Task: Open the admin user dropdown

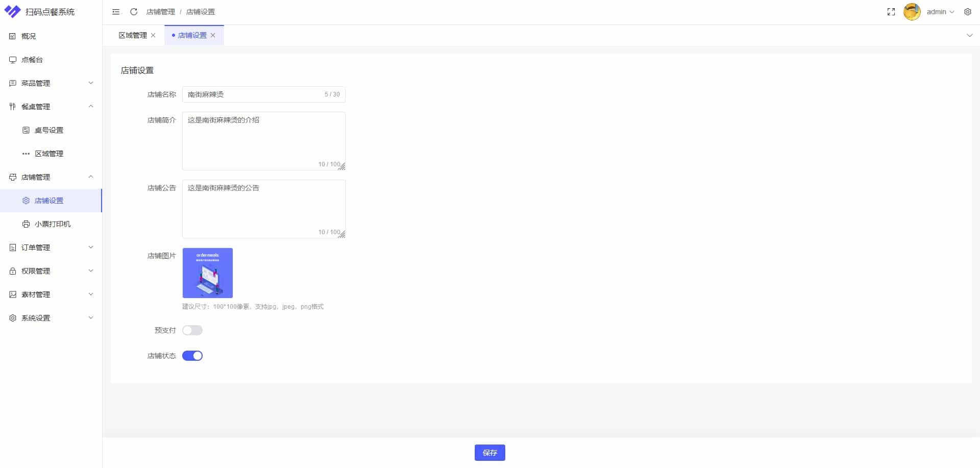Action: tap(940, 12)
